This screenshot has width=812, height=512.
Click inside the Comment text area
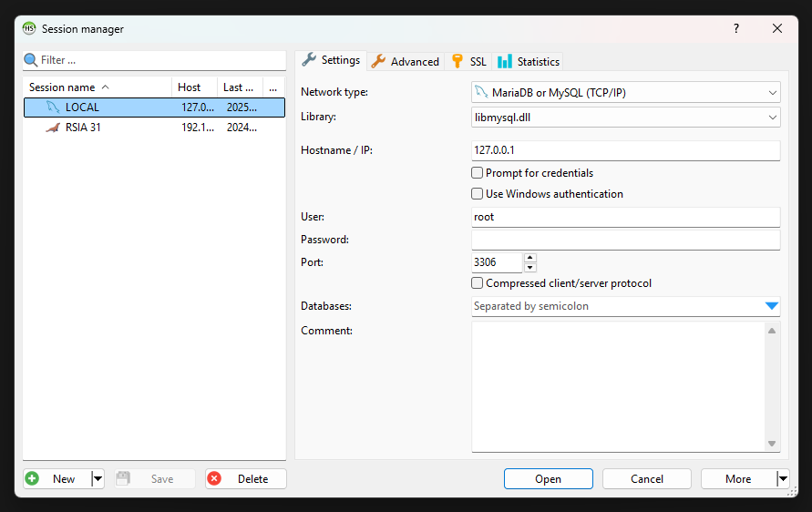[x=618, y=386]
